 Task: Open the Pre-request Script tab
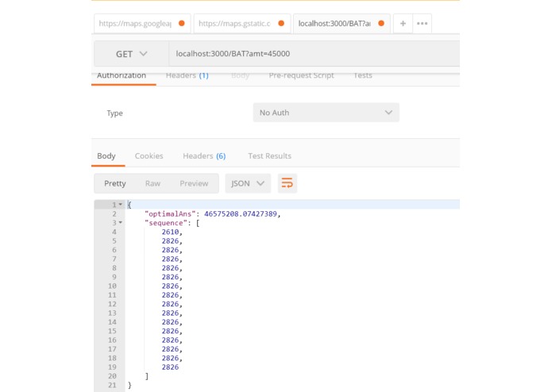[301, 75]
